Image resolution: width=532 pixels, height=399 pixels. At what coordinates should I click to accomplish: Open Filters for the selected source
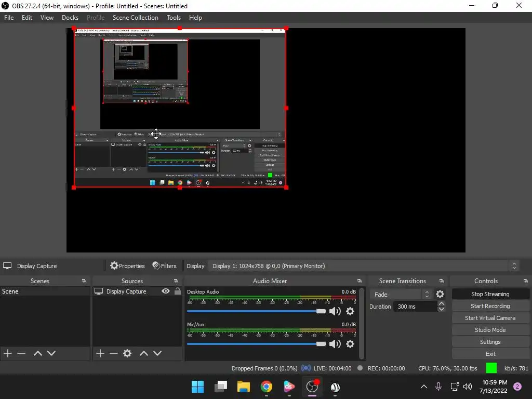coord(165,266)
